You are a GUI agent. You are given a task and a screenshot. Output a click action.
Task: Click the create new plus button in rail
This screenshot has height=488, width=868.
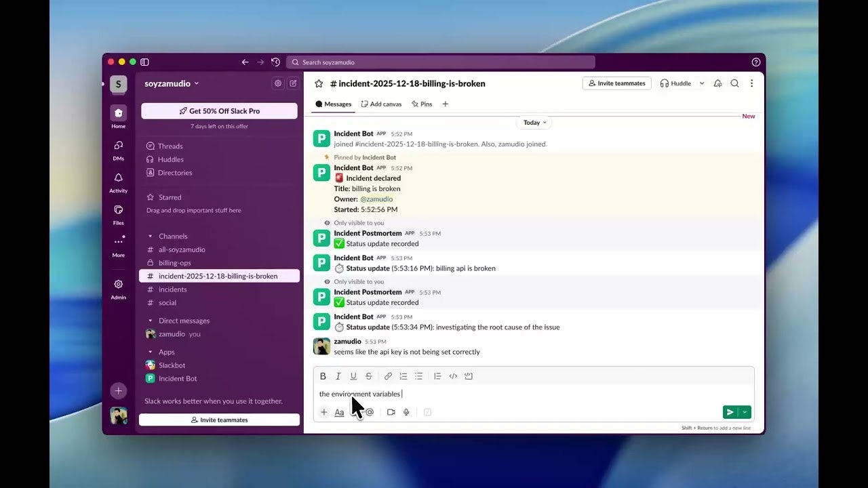tap(119, 391)
